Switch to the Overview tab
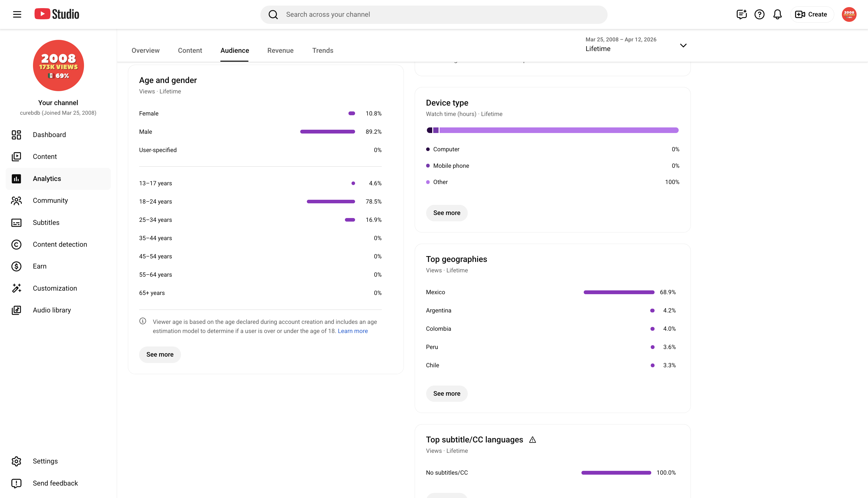Screen dimensions: 868x498 (x=145, y=51)
